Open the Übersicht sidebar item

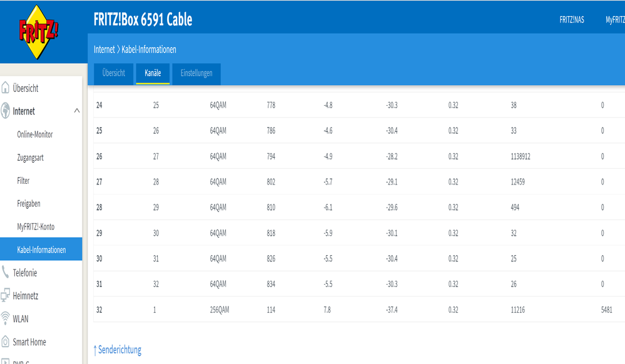pos(26,88)
